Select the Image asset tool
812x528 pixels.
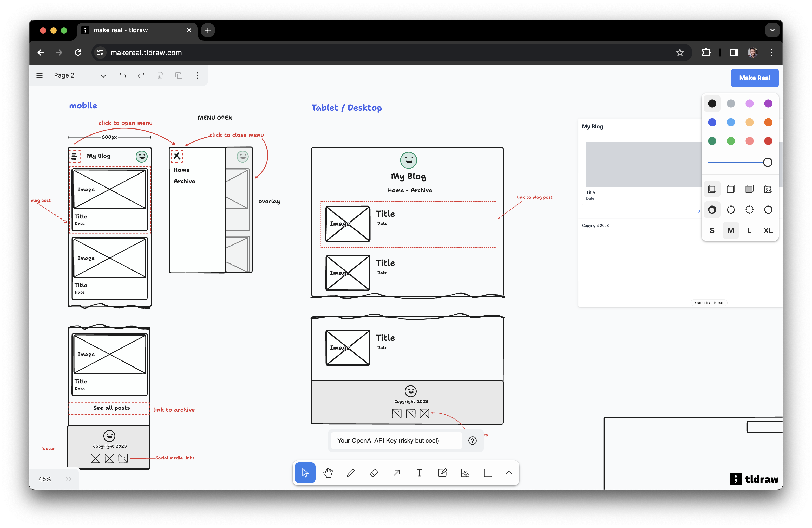(x=465, y=473)
